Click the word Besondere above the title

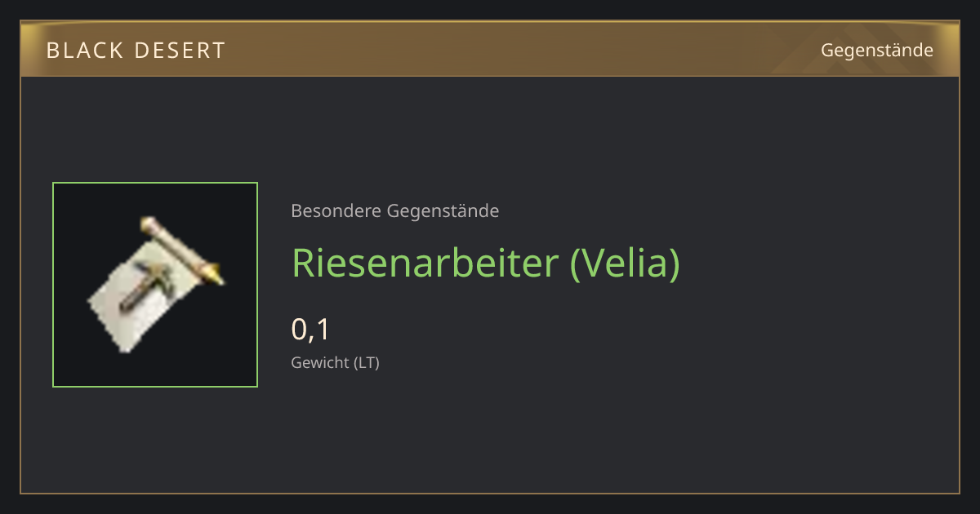coord(336,211)
